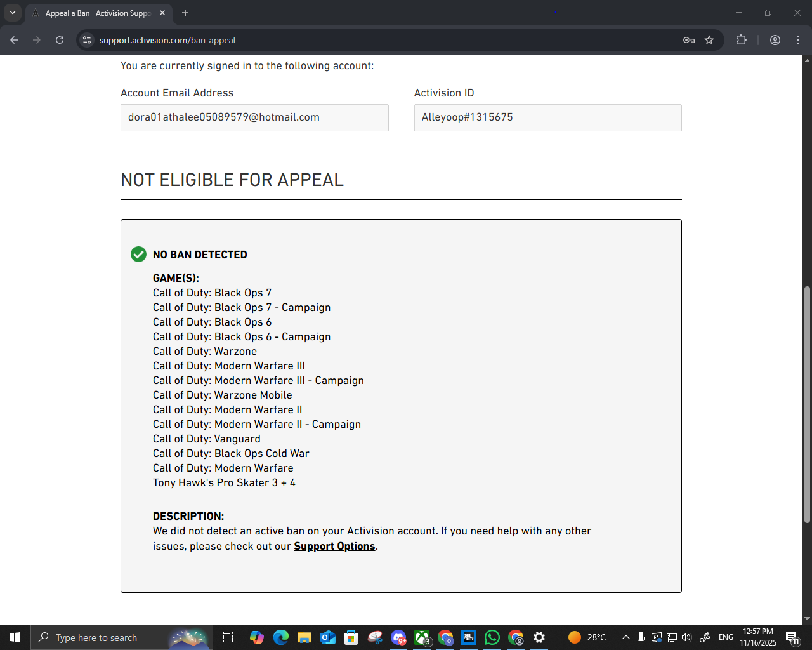This screenshot has height=650, width=812.
Task: Click the green No Ban Detected checkmark
Action: [138, 255]
